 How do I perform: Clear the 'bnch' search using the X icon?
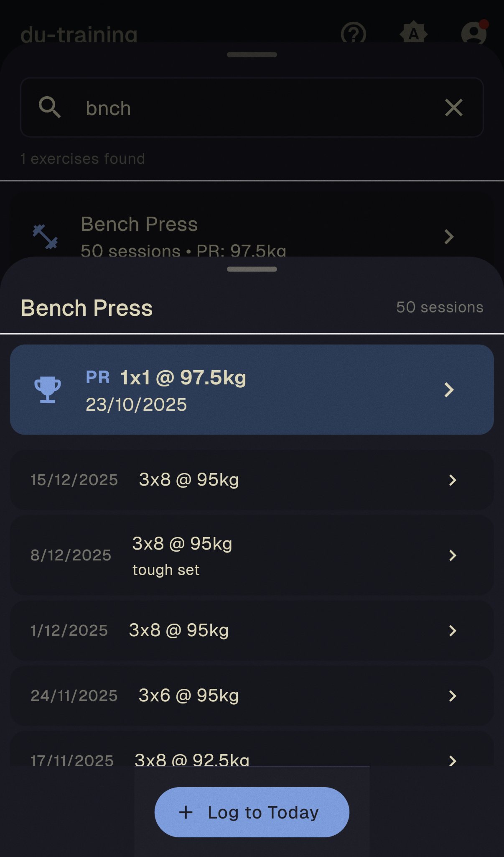tap(453, 107)
